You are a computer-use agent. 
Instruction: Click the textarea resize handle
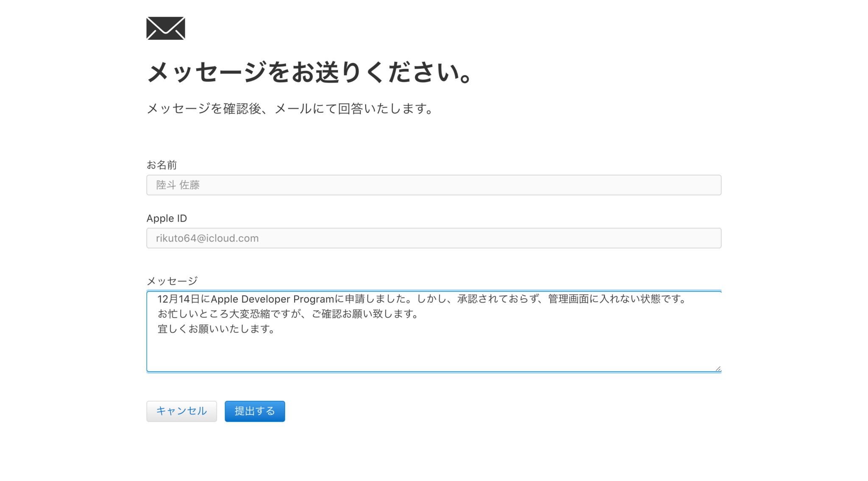click(x=717, y=368)
